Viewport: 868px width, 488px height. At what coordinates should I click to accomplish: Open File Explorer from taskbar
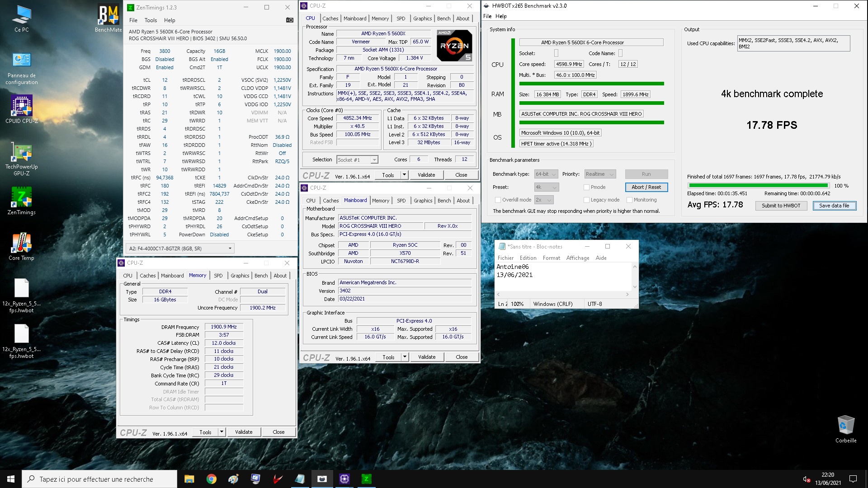point(189,479)
